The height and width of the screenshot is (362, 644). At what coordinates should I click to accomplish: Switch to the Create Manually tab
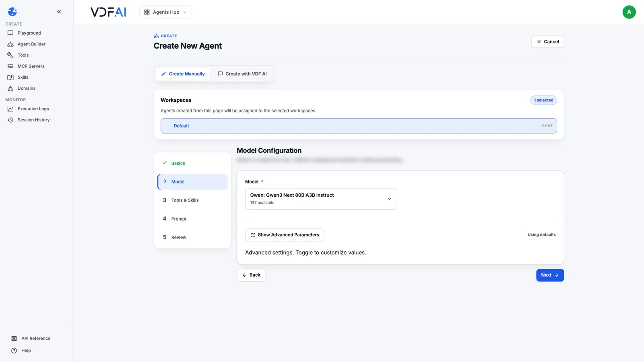click(x=183, y=74)
